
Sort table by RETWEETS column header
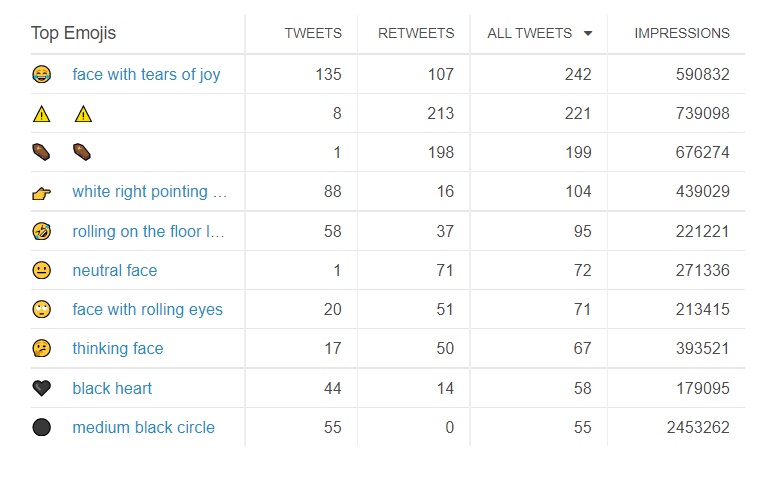point(416,34)
